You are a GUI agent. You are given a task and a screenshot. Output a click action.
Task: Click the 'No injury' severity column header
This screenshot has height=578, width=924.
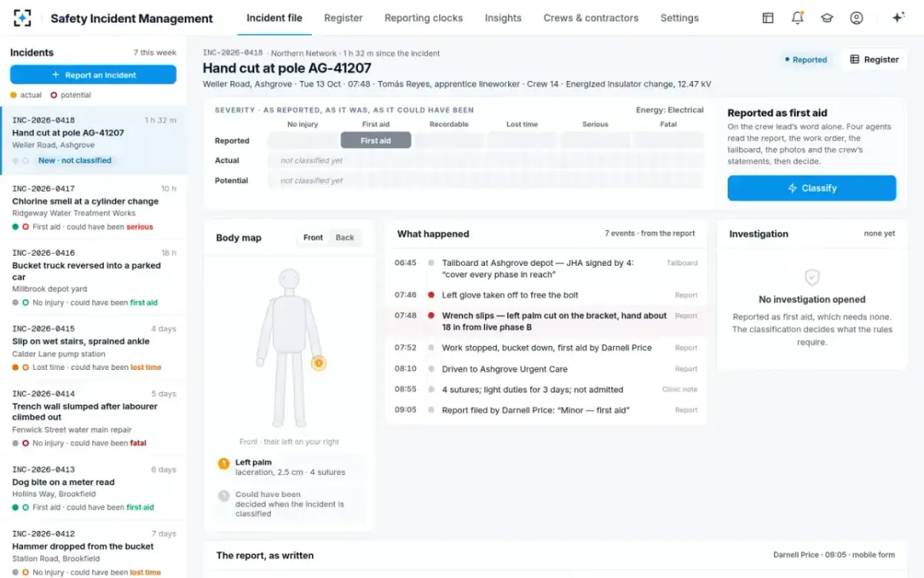coord(303,124)
